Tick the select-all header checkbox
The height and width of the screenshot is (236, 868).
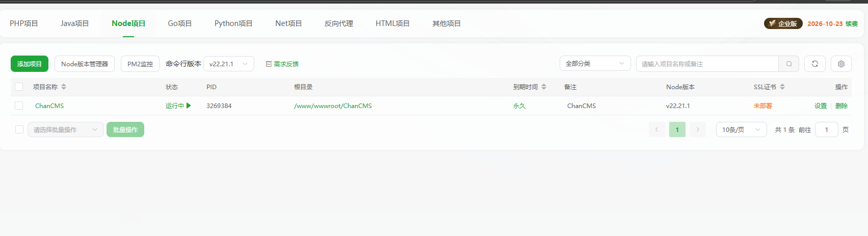[x=19, y=87]
